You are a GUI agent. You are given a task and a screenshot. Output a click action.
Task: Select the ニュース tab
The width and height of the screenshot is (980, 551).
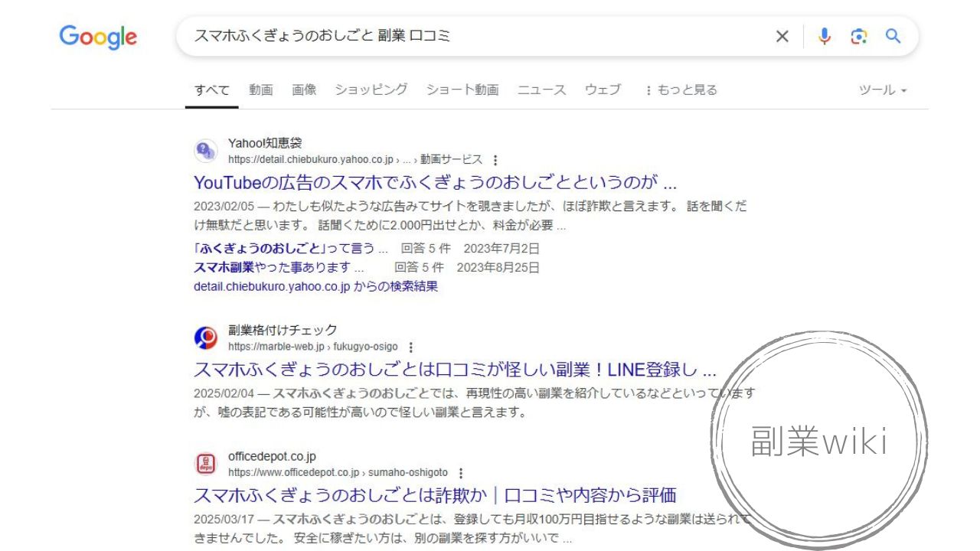pos(541,90)
